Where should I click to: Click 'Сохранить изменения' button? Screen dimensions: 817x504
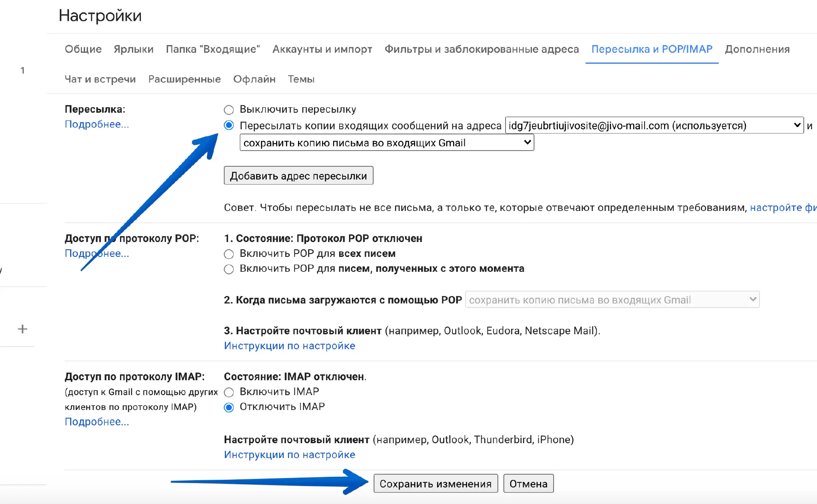(435, 484)
